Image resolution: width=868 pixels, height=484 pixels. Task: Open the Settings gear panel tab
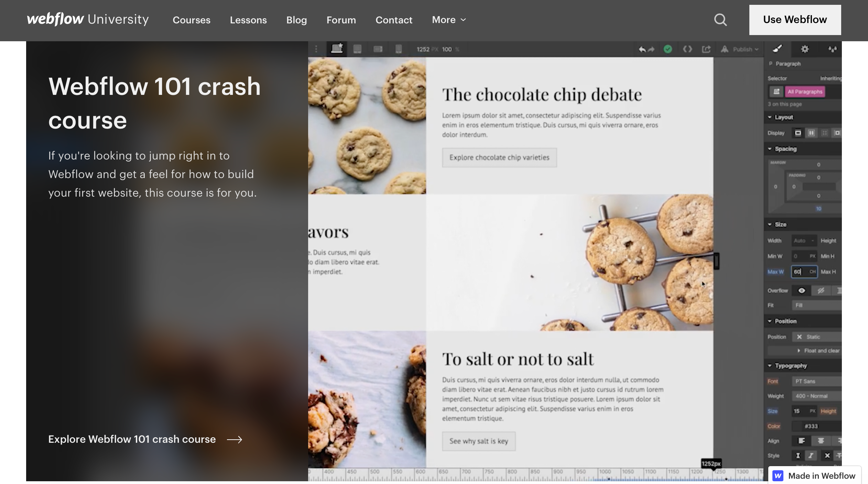click(x=805, y=49)
